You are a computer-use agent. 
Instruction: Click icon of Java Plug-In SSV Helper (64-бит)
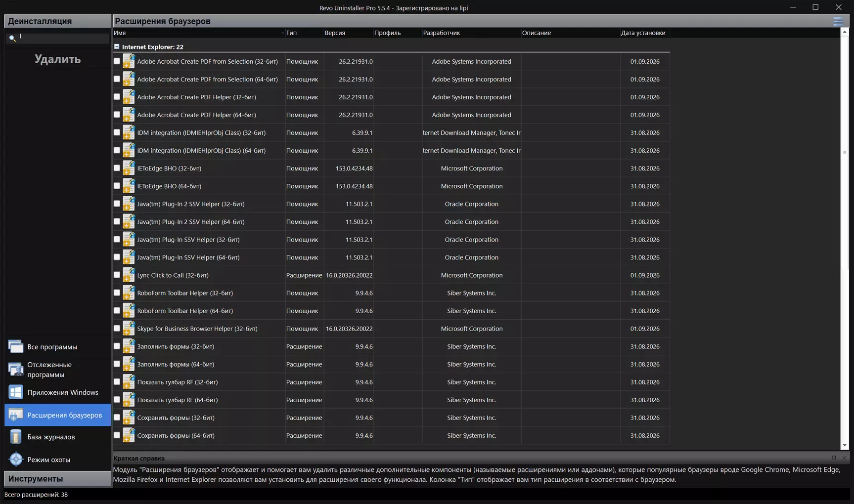pyautogui.click(x=129, y=257)
